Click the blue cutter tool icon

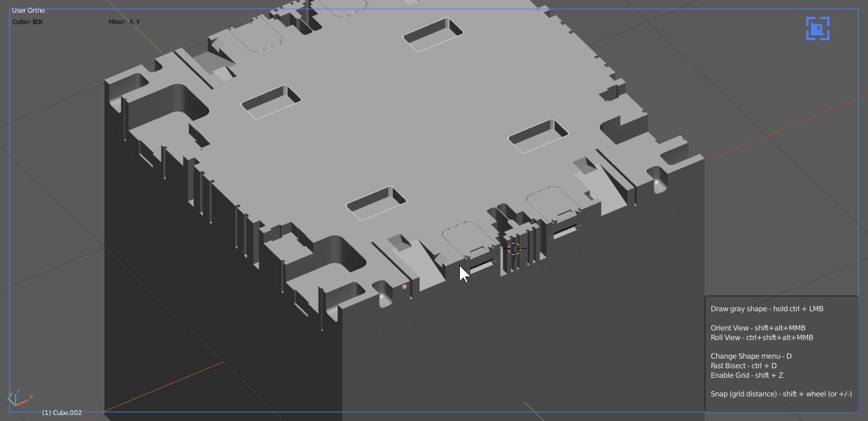817,29
